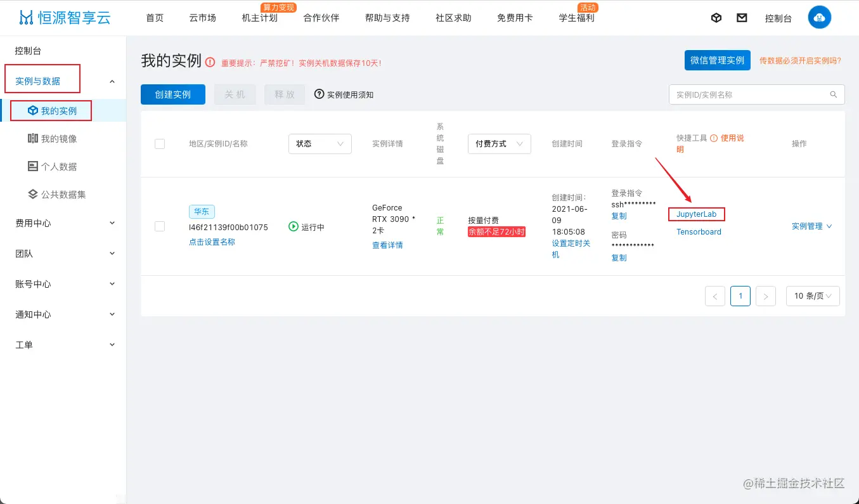Click the warning icon next to 我的实例 heading
This screenshot has width=859, height=504.
(x=210, y=62)
